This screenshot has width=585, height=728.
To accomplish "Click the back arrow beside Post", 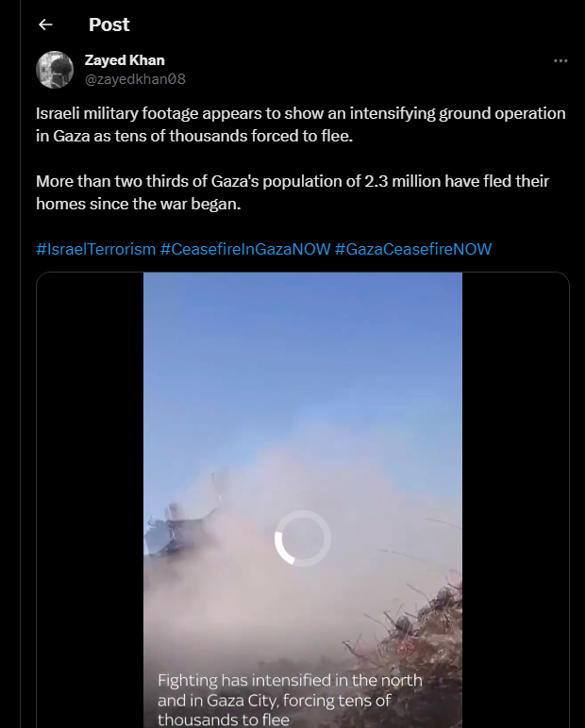I will (45, 25).
